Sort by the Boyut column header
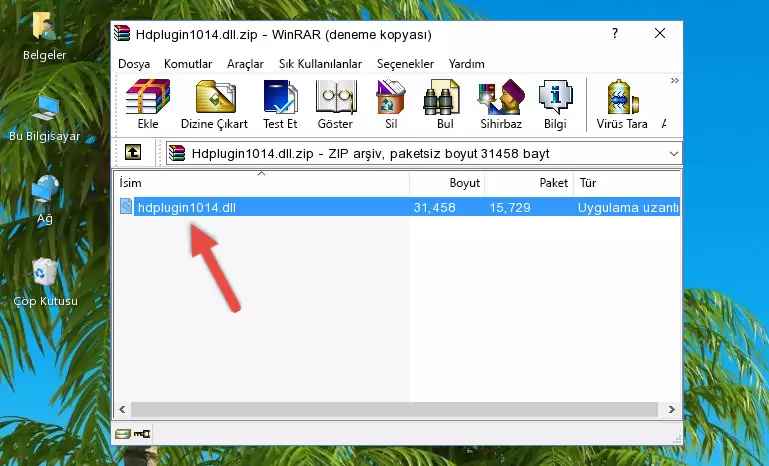Image resolution: width=769 pixels, height=466 pixels. click(447, 183)
